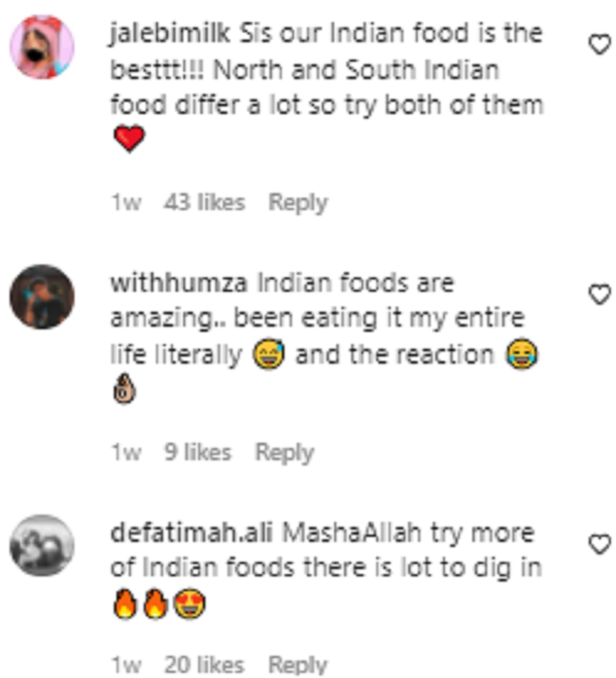Image resolution: width=616 pixels, height=678 pixels.
Task: Like the jalebimilk comment with heart icon
Action: (599, 45)
